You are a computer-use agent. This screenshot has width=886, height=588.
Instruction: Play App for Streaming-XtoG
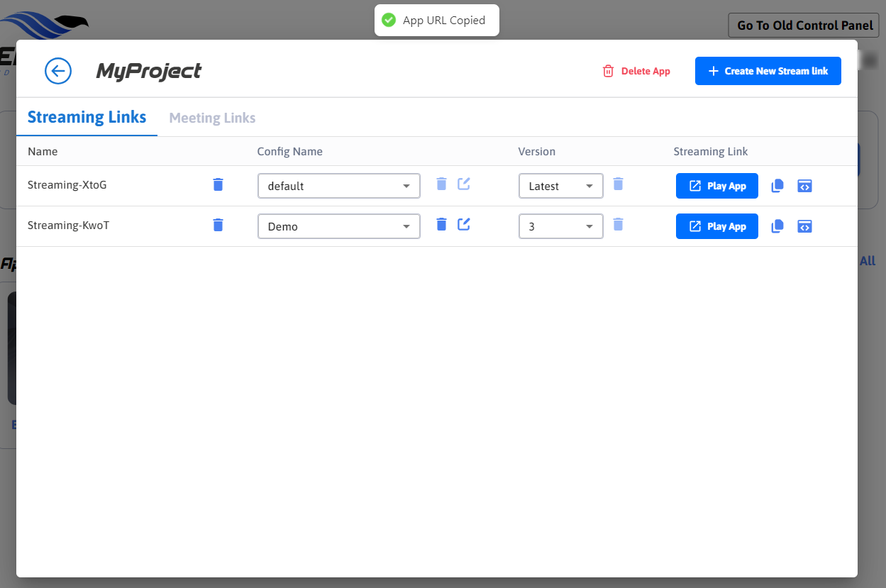(x=716, y=186)
